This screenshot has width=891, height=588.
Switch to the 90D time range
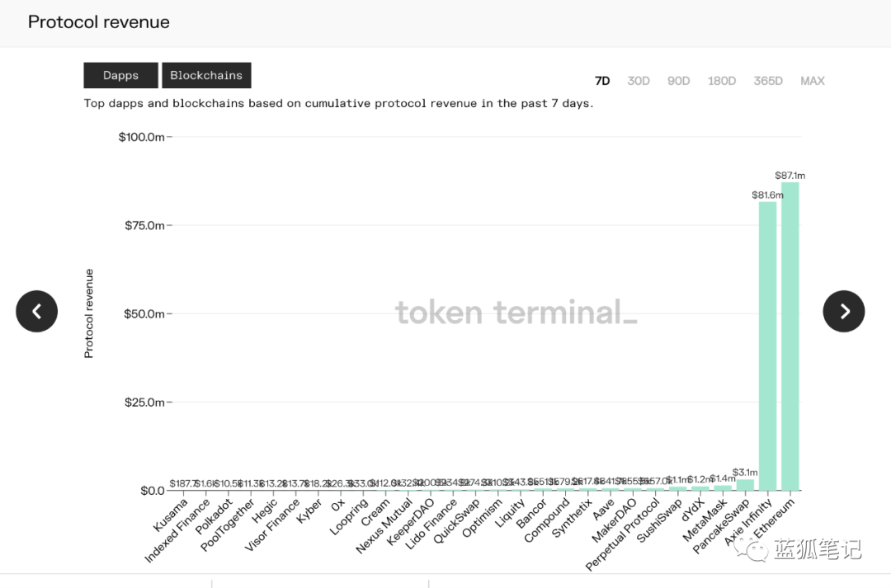click(678, 81)
